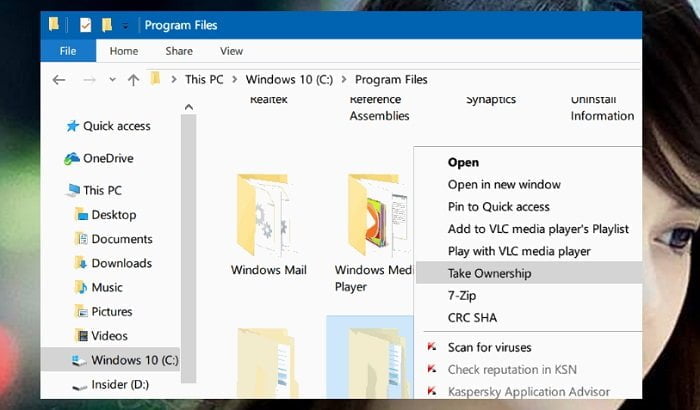Image resolution: width=700 pixels, height=410 pixels.
Task: Click Program Files in address breadcrumb
Action: coord(391,79)
